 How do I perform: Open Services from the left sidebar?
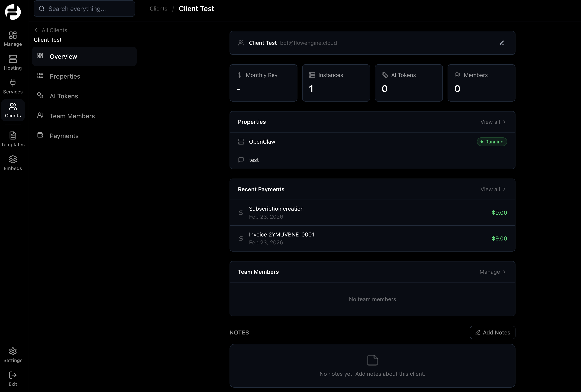[x=13, y=86]
